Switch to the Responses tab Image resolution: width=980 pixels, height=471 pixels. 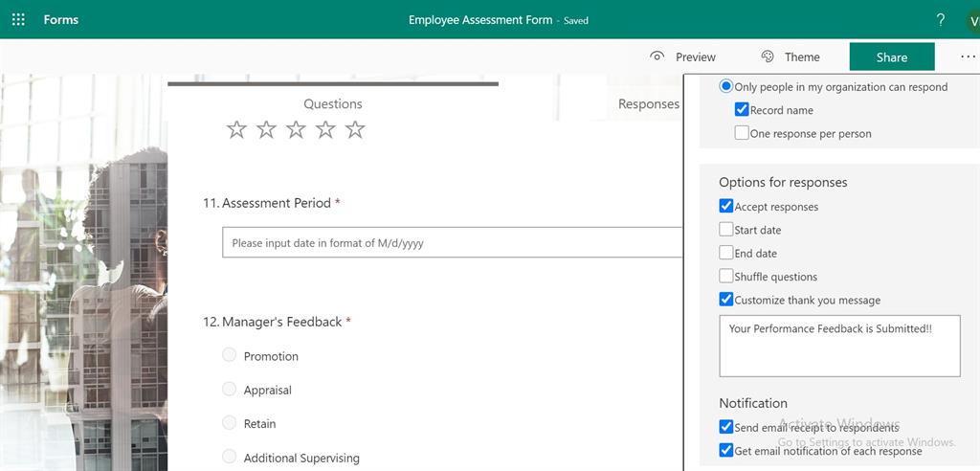click(648, 104)
